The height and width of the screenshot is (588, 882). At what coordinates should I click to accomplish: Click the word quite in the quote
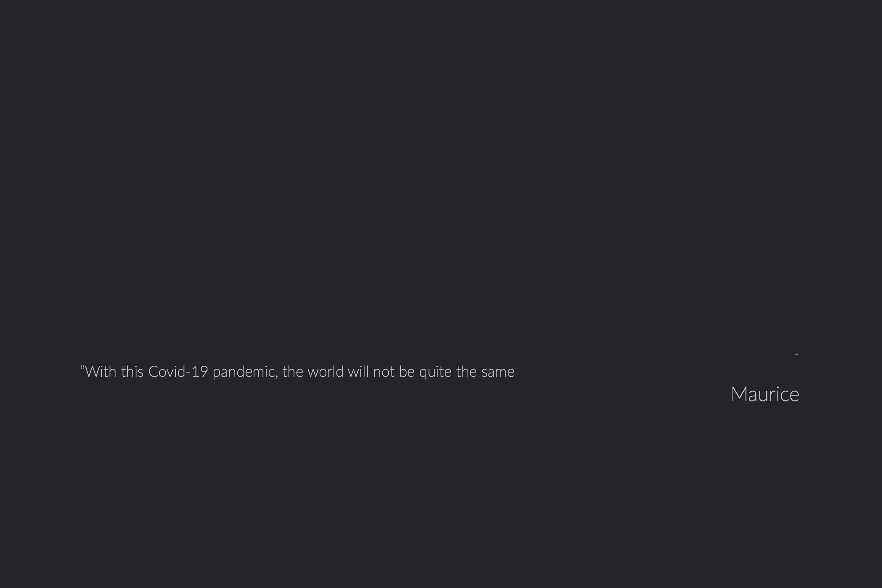pyautogui.click(x=436, y=372)
